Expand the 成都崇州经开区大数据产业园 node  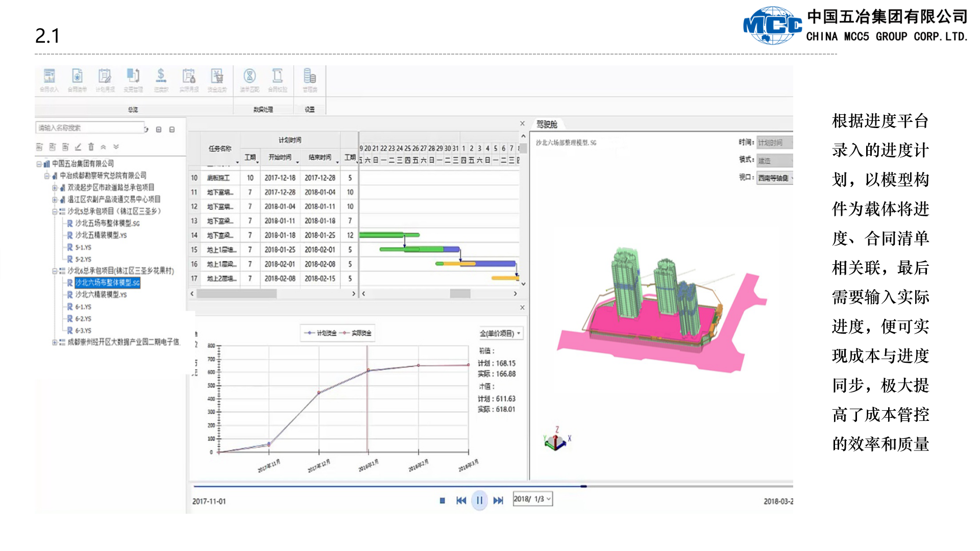coord(54,342)
